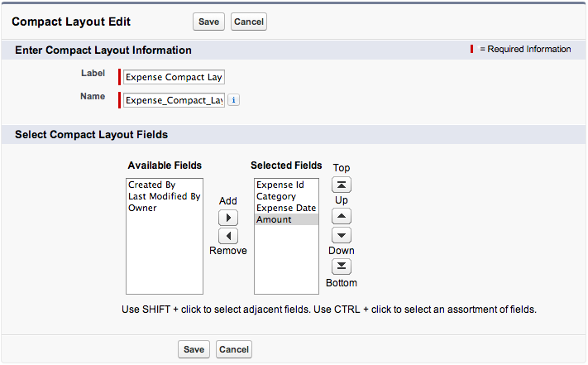The width and height of the screenshot is (588, 365).
Task: Select Expense Date in Selected Fields
Action: (286, 208)
